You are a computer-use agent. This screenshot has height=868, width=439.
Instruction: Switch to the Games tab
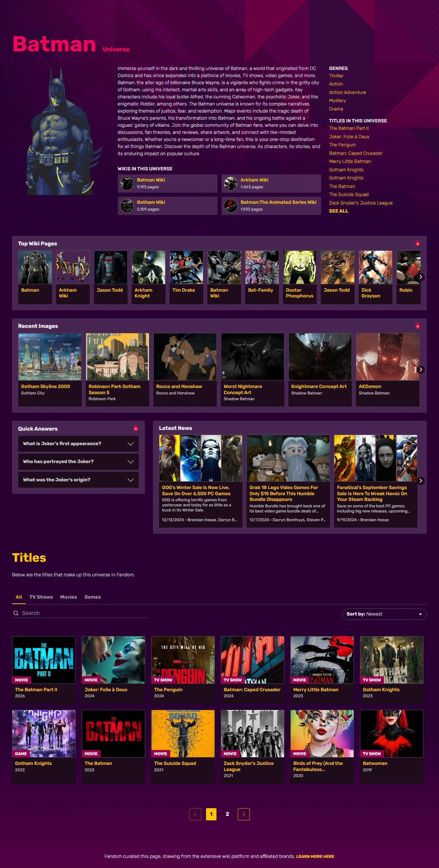click(x=93, y=597)
